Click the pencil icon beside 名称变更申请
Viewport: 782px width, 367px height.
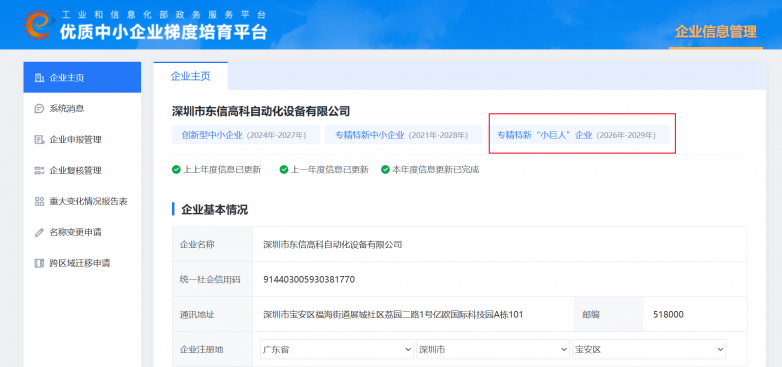point(39,232)
